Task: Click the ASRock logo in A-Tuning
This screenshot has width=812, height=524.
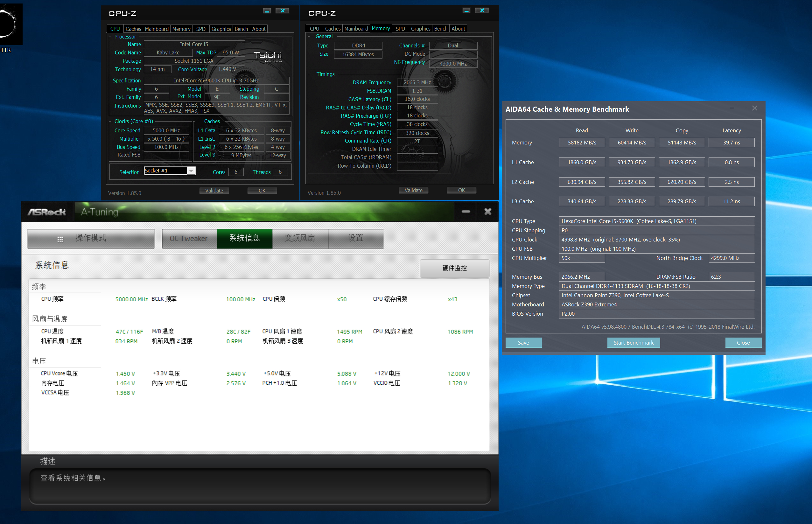Action: point(47,212)
